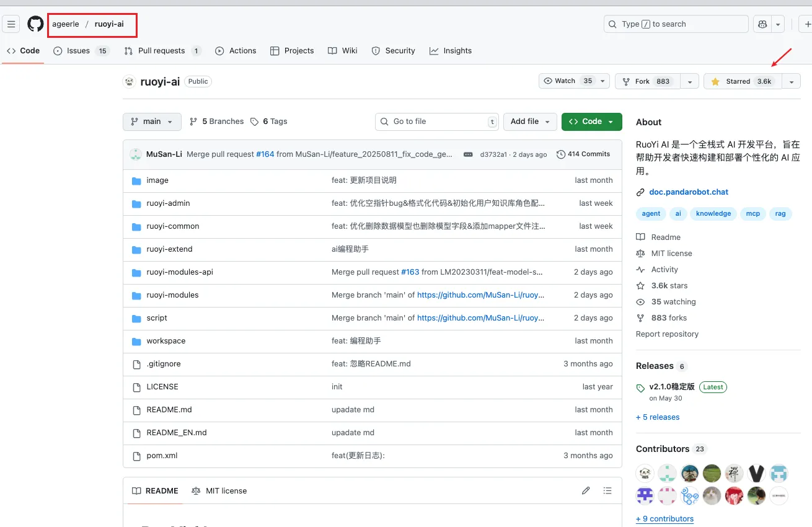812x527 pixels.
Task: View the 883 forks link
Action: click(x=661, y=318)
